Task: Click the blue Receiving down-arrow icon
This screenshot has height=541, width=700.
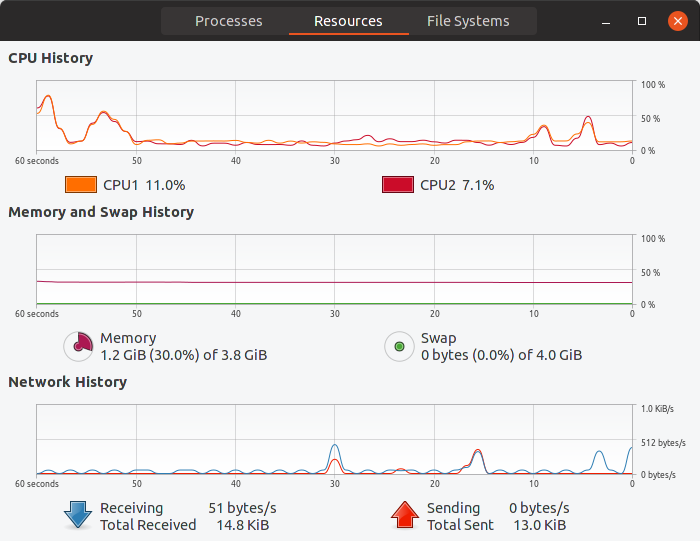Action: (78, 515)
